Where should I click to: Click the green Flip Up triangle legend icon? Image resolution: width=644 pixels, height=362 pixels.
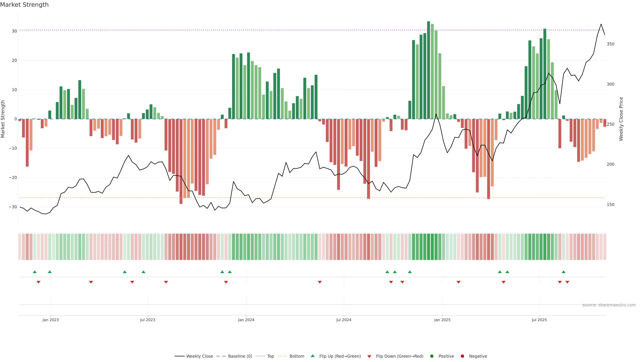click(312, 356)
